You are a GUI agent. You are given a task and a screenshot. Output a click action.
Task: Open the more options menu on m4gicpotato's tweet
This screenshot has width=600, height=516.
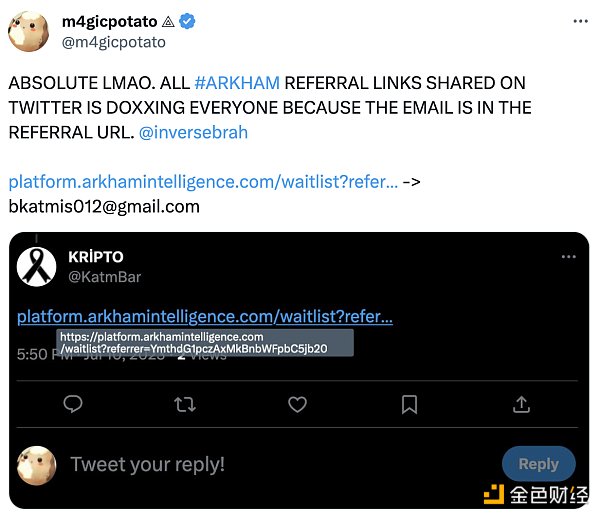click(x=580, y=20)
